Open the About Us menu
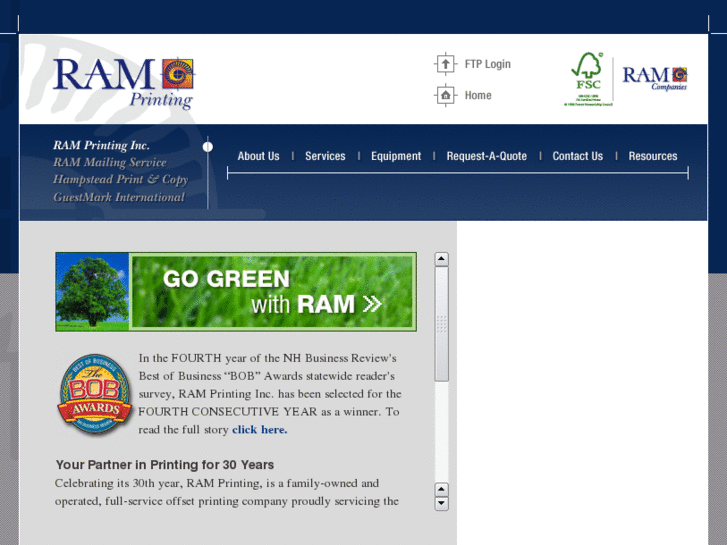The height and width of the screenshot is (545, 727). click(x=258, y=156)
